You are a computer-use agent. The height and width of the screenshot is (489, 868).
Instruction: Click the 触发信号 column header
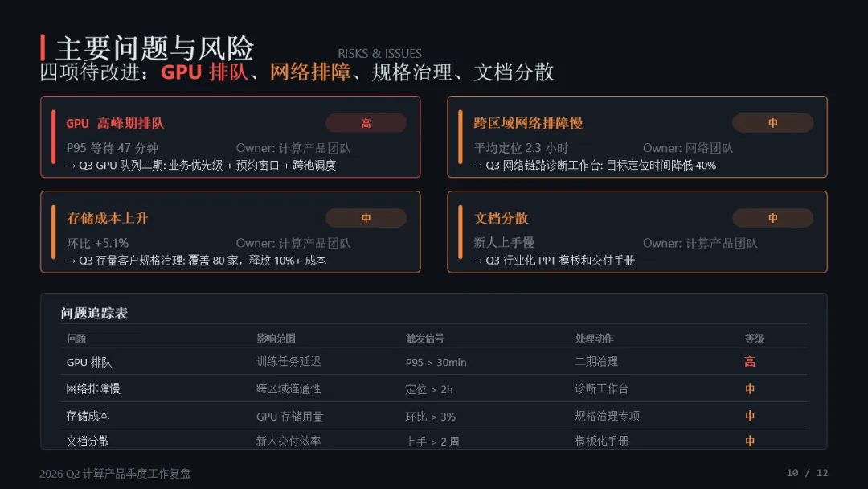(x=424, y=339)
